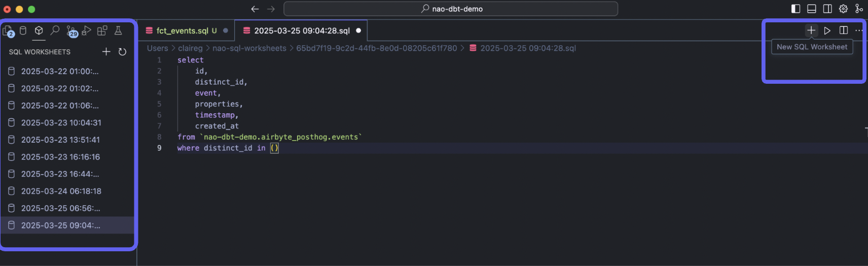Expand the nao-sql-worksheets breadcrumb
Image resolution: width=868 pixels, height=266 pixels.
pos(249,48)
